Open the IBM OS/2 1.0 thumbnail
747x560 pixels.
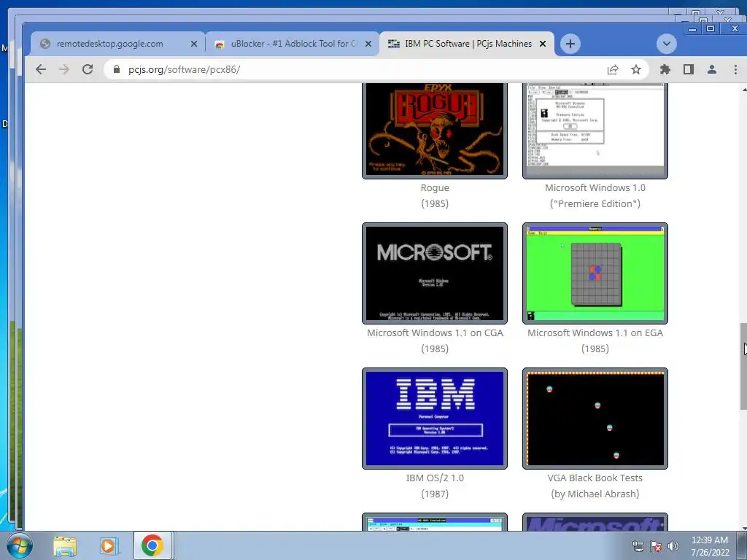[435, 419]
